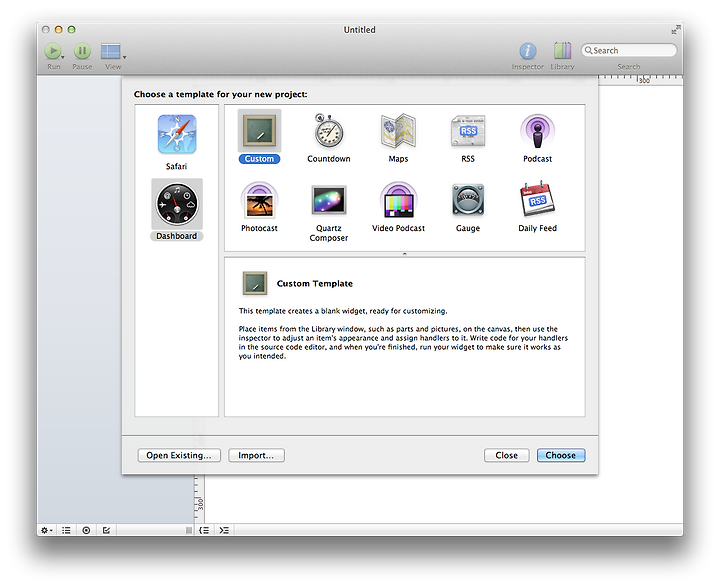Screen dimensions: 720x587
Task: Click the code-braces list icon in bottom bar
Action: point(204,530)
